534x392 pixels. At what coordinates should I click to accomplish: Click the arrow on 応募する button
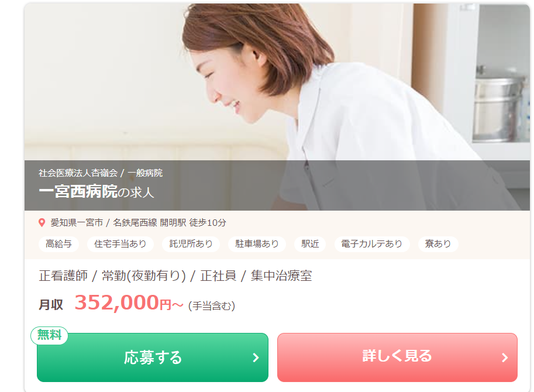click(x=256, y=357)
